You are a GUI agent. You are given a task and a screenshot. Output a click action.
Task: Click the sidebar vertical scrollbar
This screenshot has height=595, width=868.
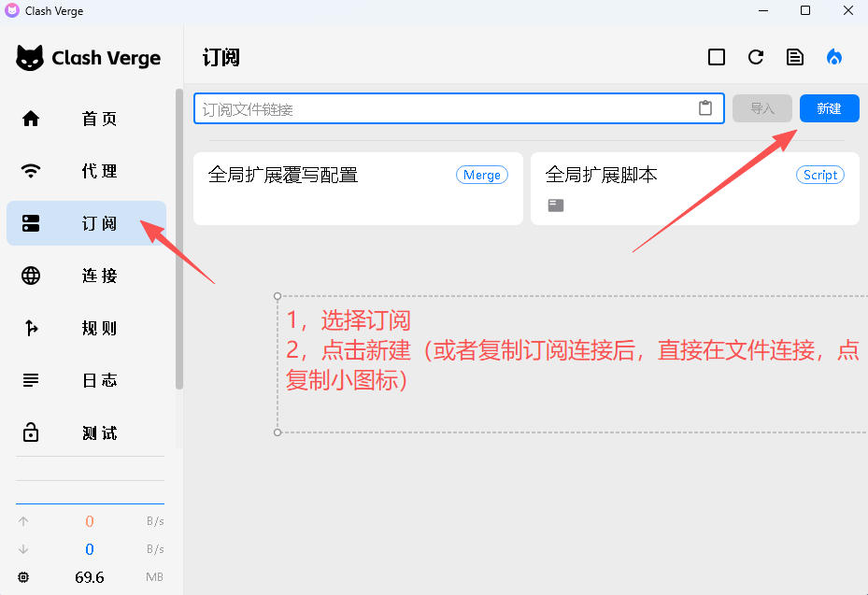[179, 239]
